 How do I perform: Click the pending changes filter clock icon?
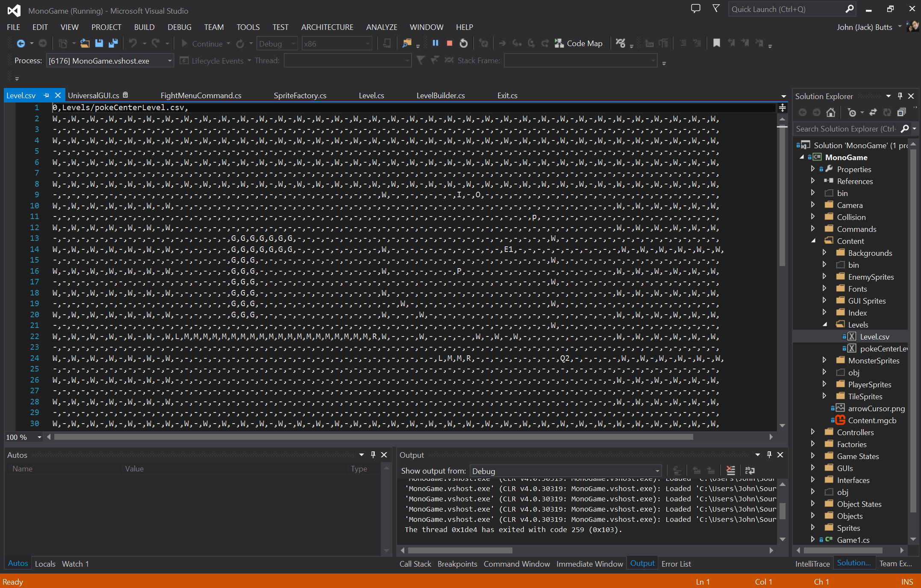tap(852, 112)
